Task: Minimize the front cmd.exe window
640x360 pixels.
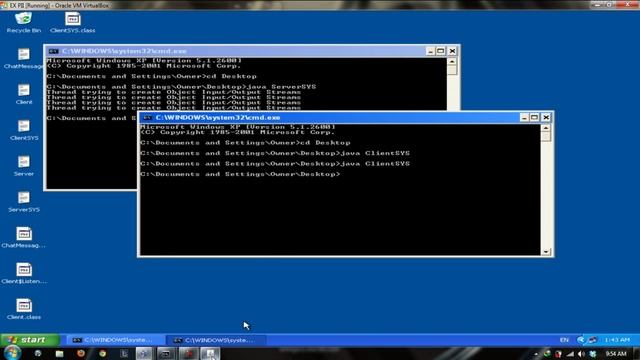Action: point(524,118)
